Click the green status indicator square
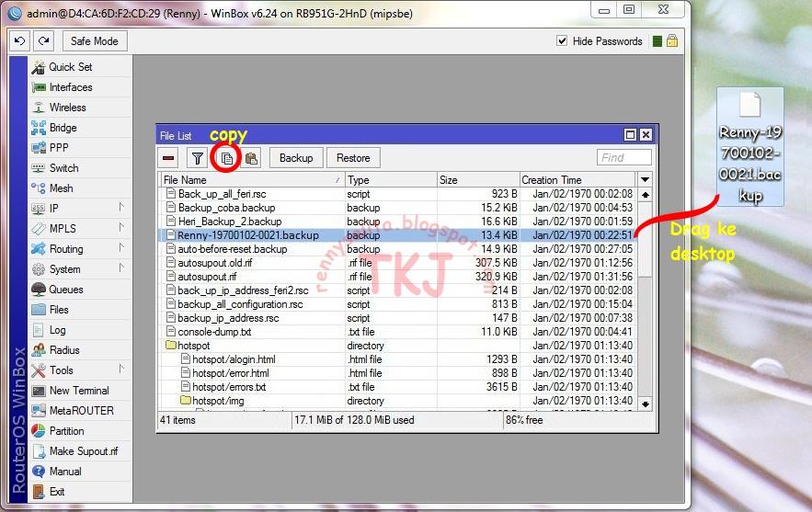The width and height of the screenshot is (812, 512). click(x=658, y=40)
